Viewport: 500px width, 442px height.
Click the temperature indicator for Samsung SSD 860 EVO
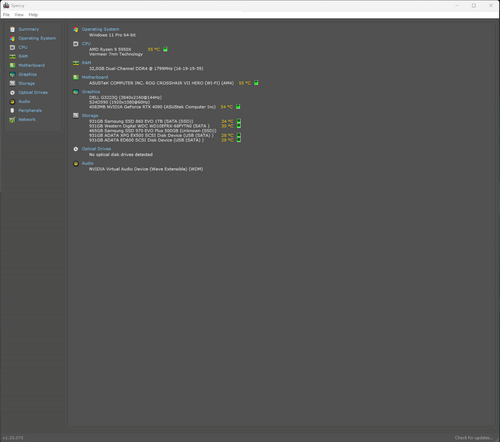239,121
